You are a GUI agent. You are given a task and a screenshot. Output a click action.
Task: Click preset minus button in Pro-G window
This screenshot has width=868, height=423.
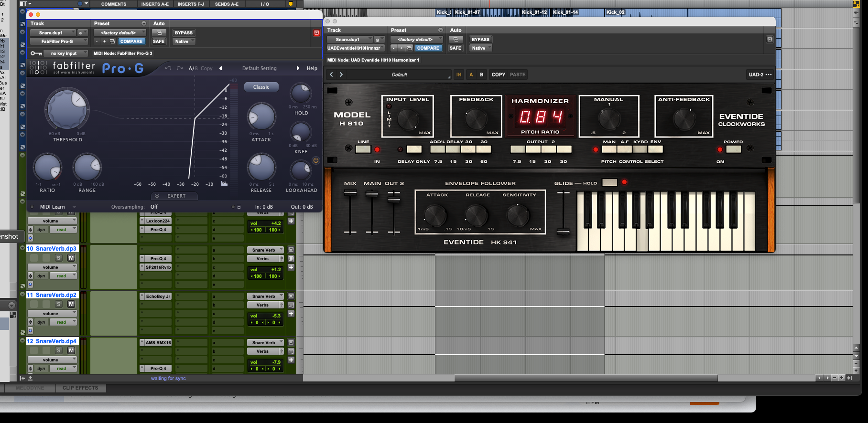[x=97, y=42]
